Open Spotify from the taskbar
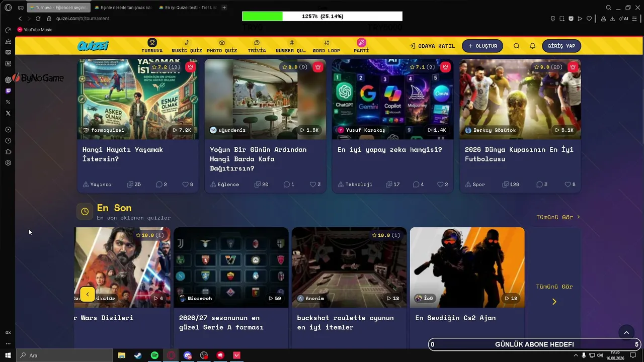644x362 pixels. point(154,355)
